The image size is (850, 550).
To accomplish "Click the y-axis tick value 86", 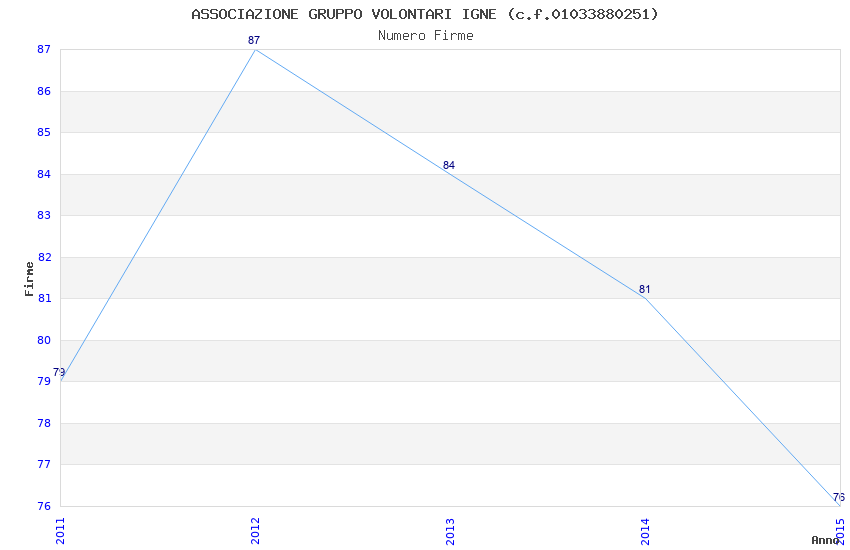I will click(x=44, y=91).
